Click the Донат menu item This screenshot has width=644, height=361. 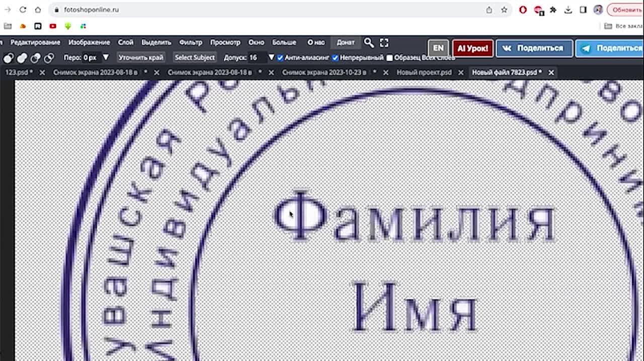(x=346, y=43)
